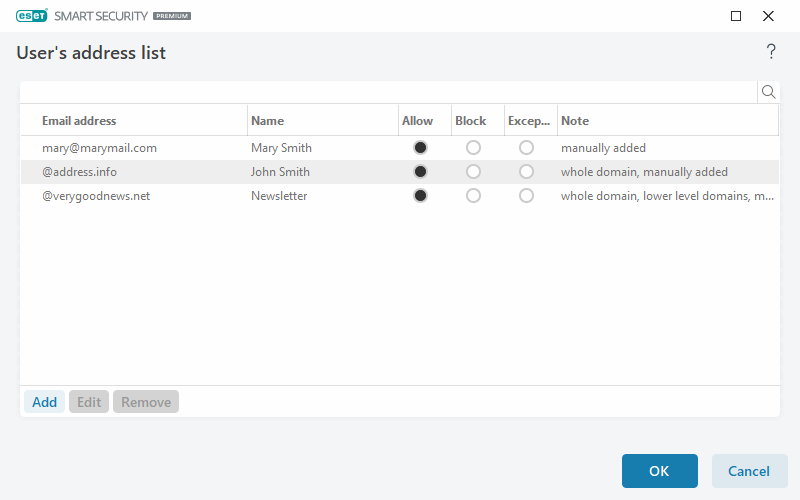The height and width of the screenshot is (500, 800).
Task: Confirm with the OK button
Action: 659,471
